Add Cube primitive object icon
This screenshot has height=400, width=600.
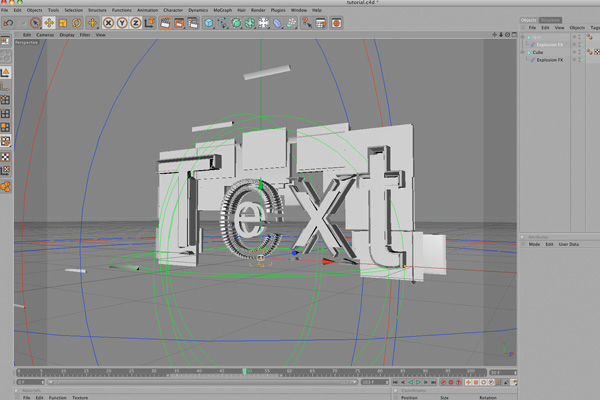tap(209, 23)
